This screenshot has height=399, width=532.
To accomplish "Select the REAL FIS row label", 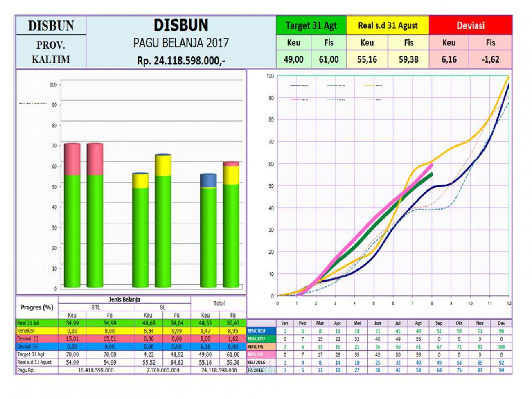I will (x=261, y=354).
